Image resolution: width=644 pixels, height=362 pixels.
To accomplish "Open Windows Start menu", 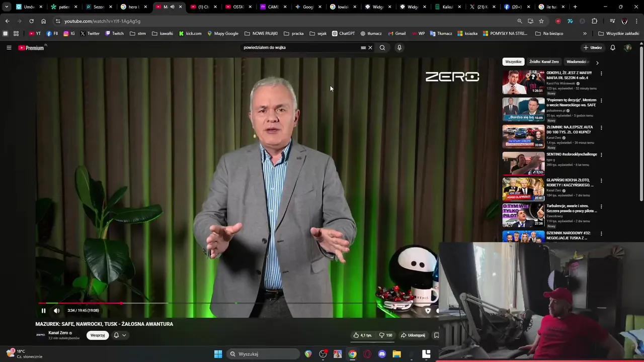I will tap(218, 354).
